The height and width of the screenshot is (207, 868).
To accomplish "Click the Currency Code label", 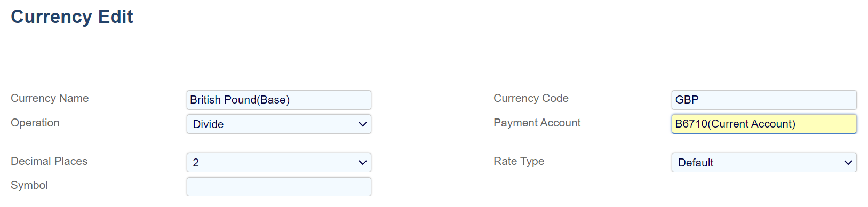I will tap(531, 98).
